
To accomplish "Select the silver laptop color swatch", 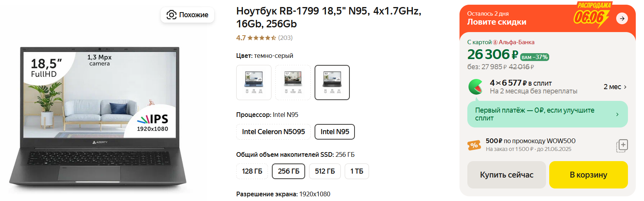I will tap(293, 83).
